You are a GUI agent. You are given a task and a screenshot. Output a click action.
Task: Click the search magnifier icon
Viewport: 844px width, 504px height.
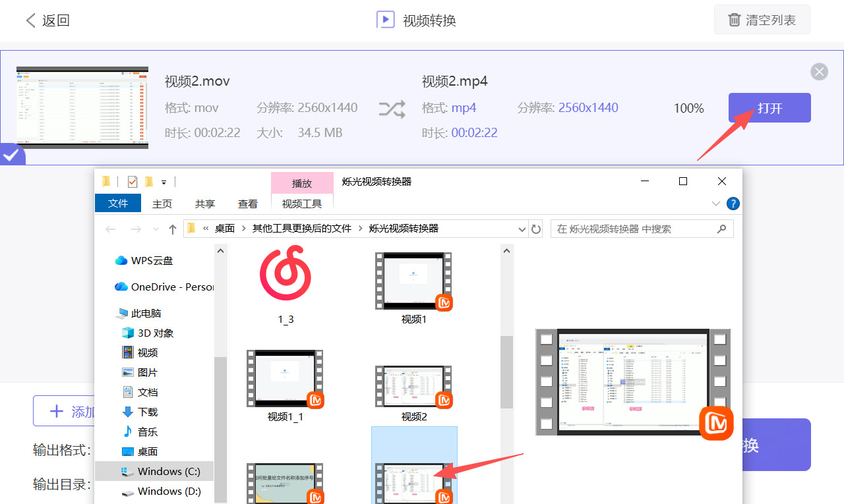coord(722,229)
